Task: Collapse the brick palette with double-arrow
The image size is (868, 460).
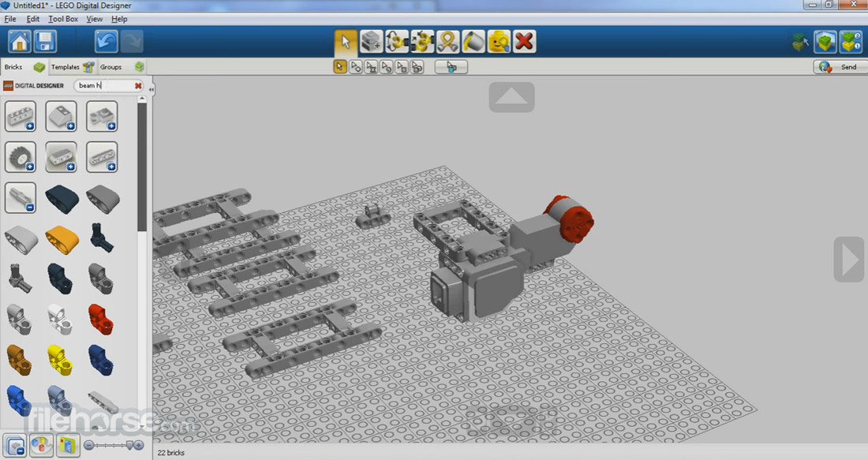Action: click(152, 88)
